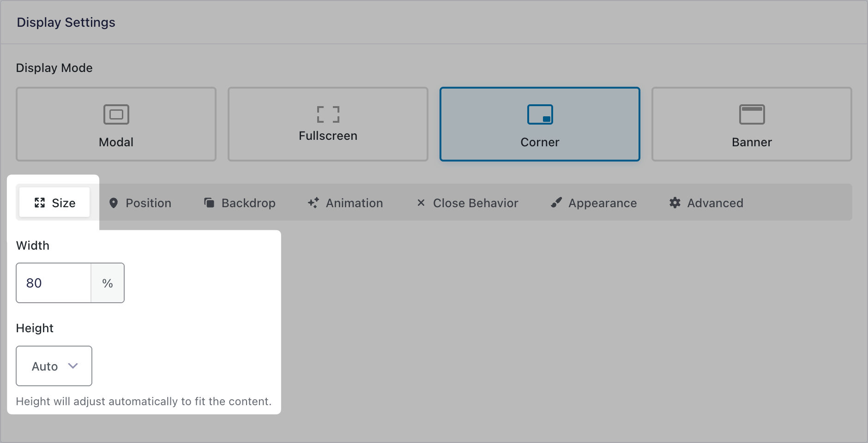Click the Position map pin icon
This screenshot has height=443, width=868.
(x=114, y=203)
